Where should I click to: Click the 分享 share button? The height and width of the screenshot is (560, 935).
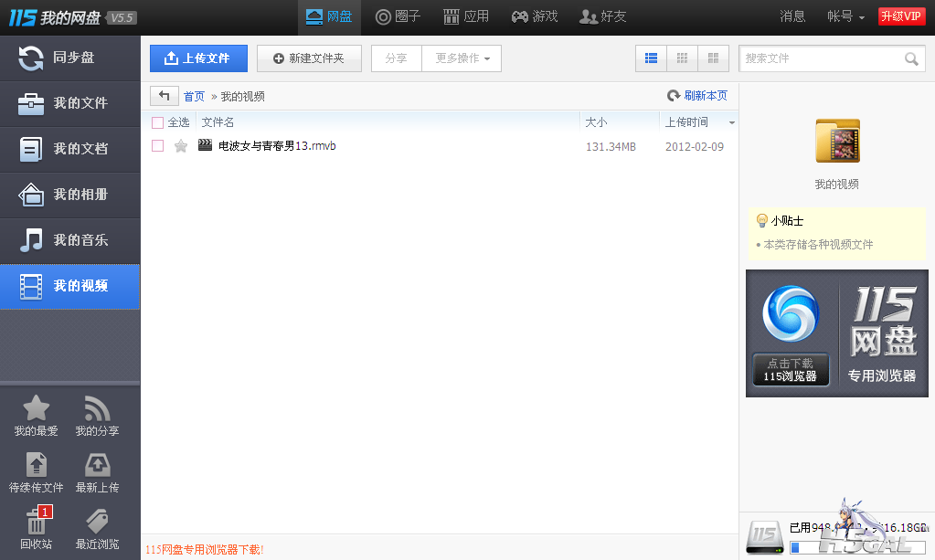pos(397,58)
